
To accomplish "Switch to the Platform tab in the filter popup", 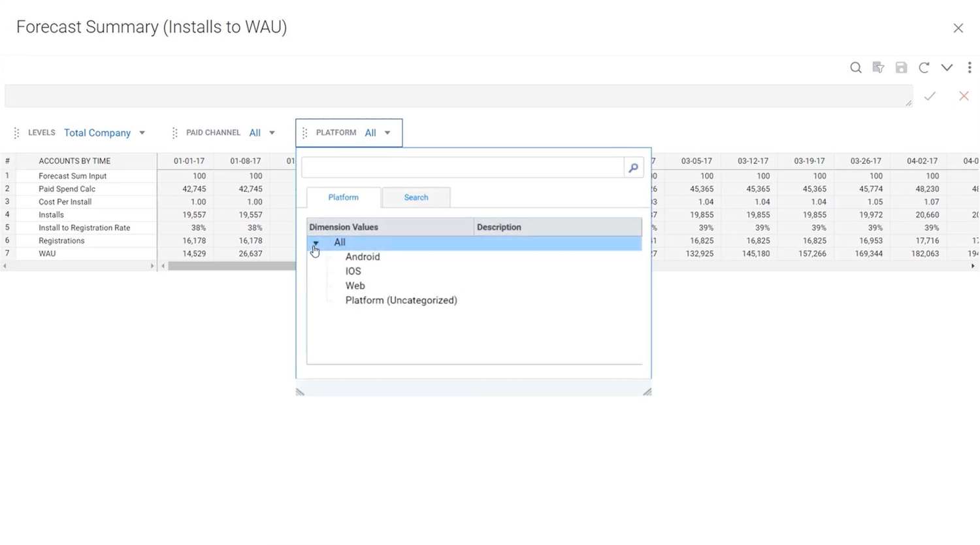I will pyautogui.click(x=343, y=197).
